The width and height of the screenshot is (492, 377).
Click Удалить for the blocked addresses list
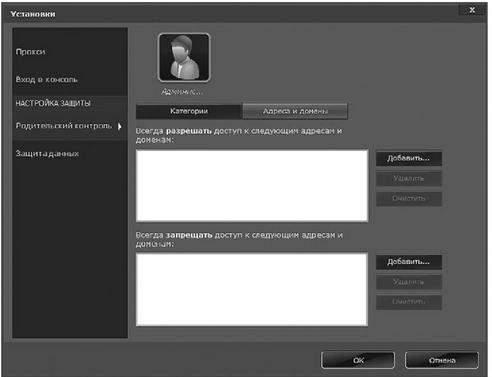(x=409, y=282)
